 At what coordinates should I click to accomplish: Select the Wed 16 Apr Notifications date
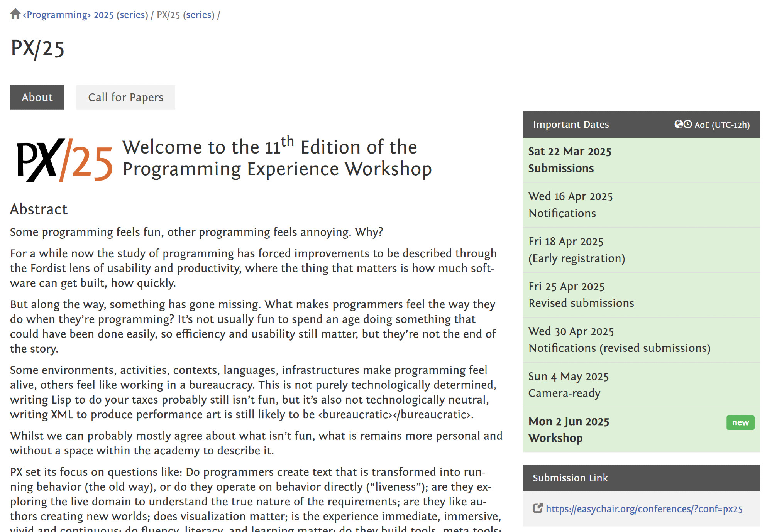point(570,205)
